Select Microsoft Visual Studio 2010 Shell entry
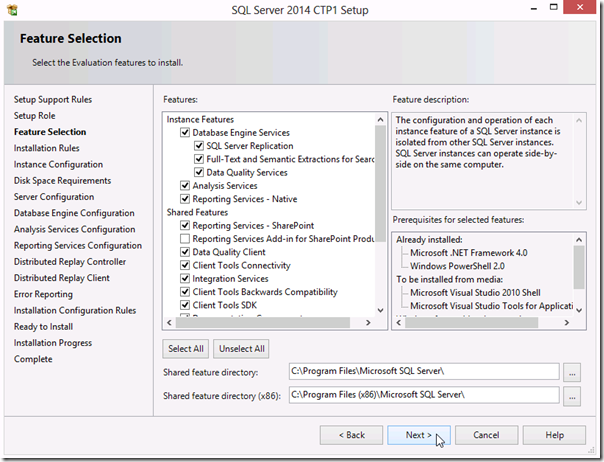 (475, 292)
